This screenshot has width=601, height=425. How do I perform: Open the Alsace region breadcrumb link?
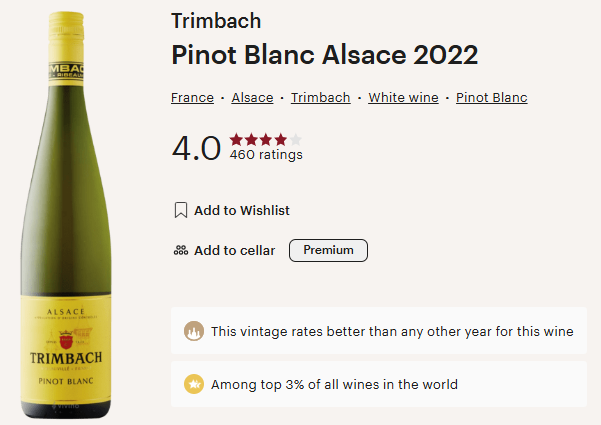tap(252, 98)
